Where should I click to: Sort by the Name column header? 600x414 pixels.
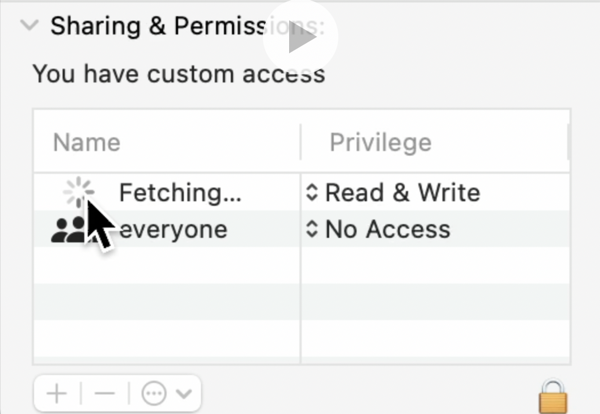[87, 142]
